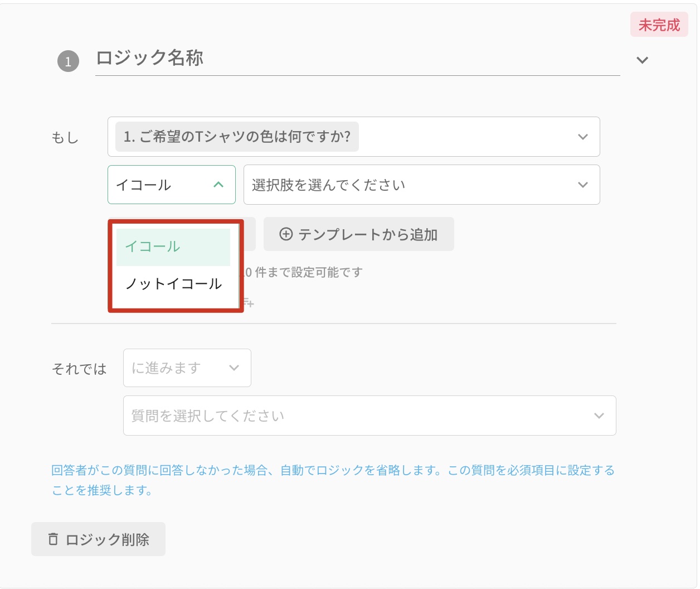Click the blue note about 必須項目
Screen dimensions: 700x589
click(x=333, y=480)
